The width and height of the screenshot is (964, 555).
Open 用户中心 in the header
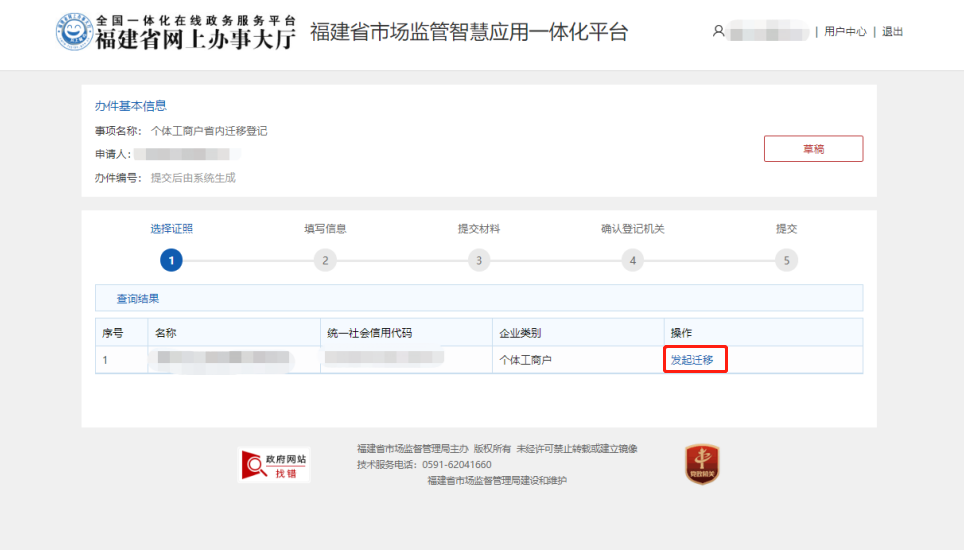click(x=845, y=32)
